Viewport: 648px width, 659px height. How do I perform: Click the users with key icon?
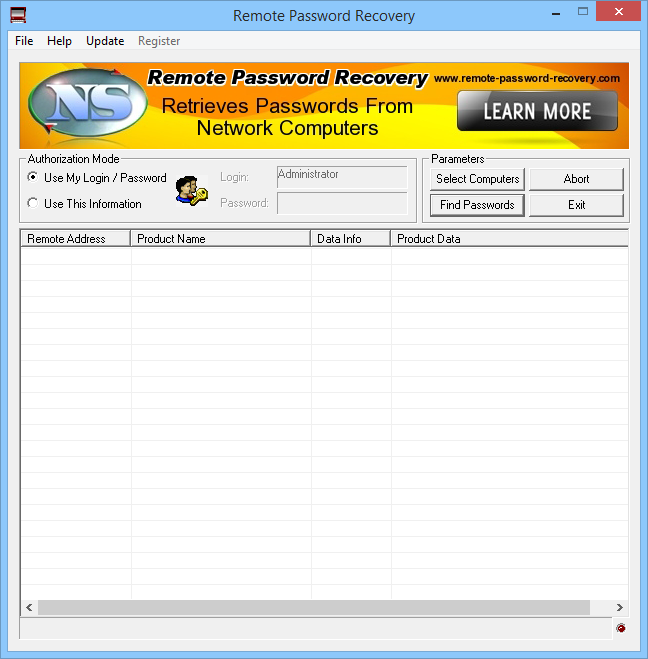[192, 191]
